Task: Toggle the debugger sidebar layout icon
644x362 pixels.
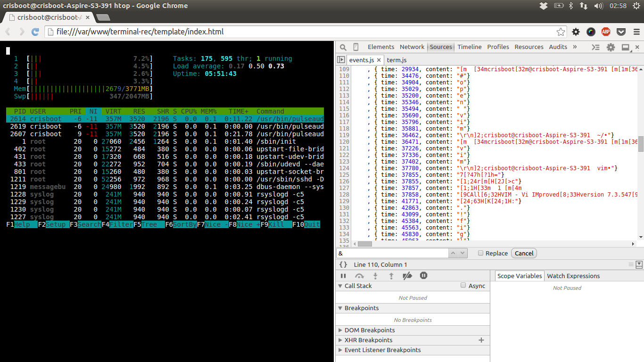Action: 639,264
